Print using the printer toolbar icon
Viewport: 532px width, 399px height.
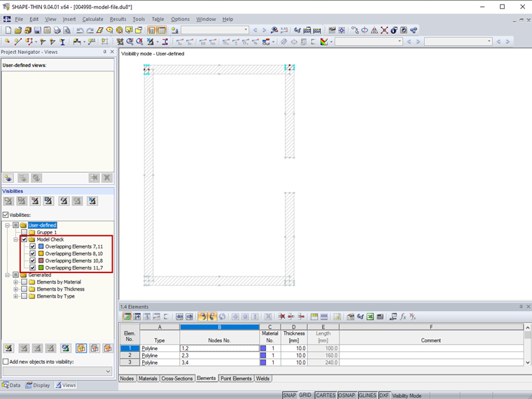[x=57, y=30]
